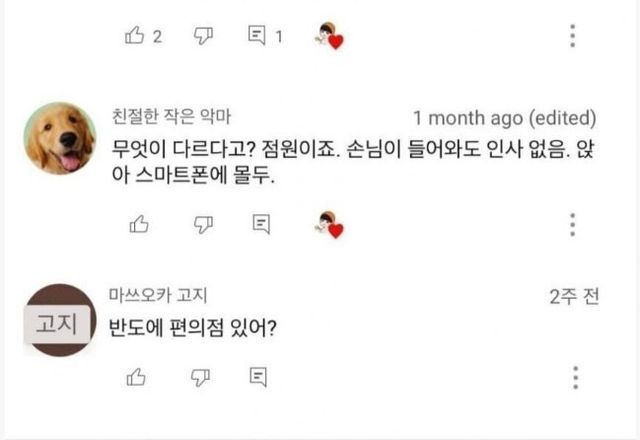Open more options for the top comment
Image resolution: width=640 pixels, height=440 pixels.
(x=573, y=36)
